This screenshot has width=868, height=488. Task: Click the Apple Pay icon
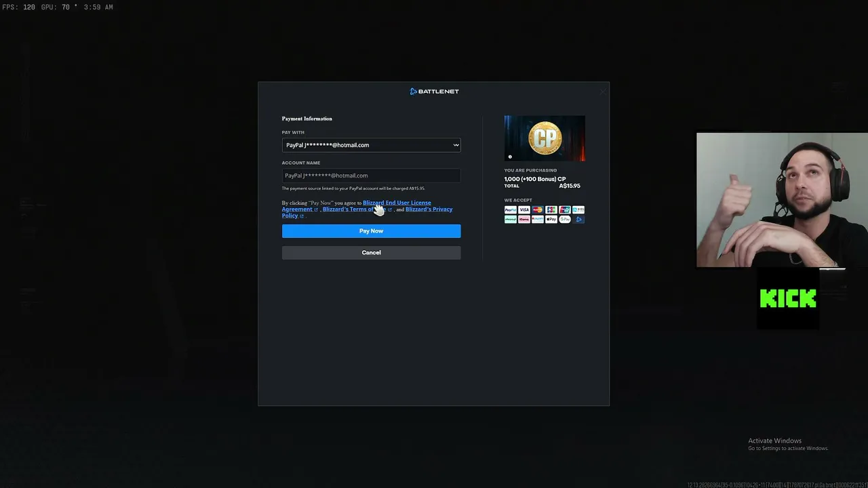pyautogui.click(x=551, y=220)
